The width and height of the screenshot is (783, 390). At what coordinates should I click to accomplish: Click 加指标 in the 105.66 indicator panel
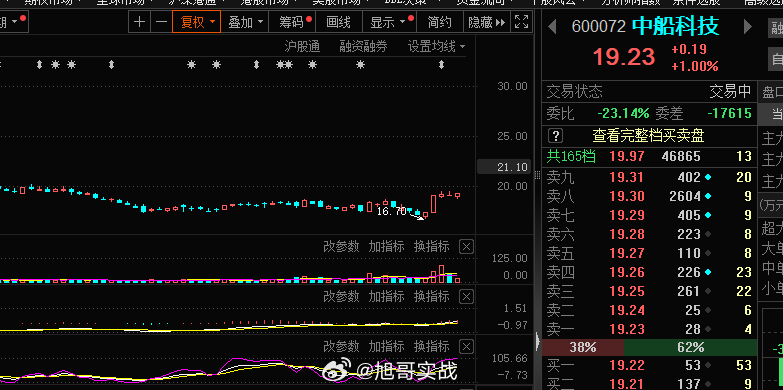(x=387, y=346)
